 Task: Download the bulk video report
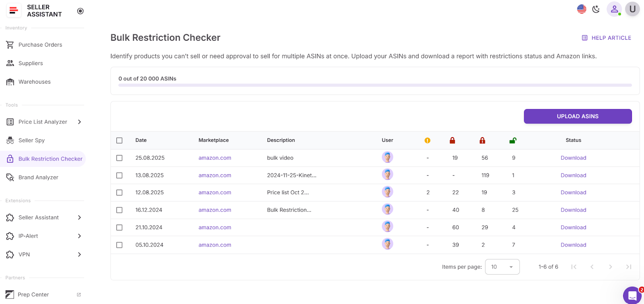[573, 158]
